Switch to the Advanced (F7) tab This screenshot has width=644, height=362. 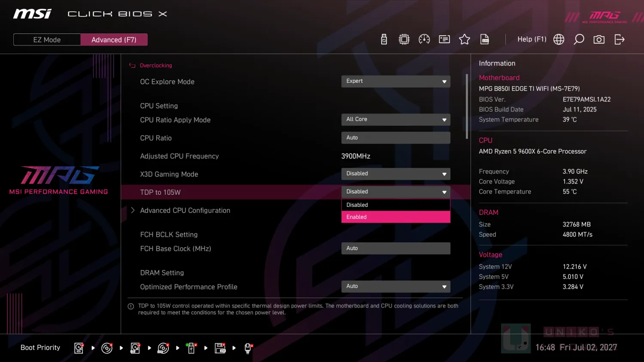pyautogui.click(x=114, y=39)
